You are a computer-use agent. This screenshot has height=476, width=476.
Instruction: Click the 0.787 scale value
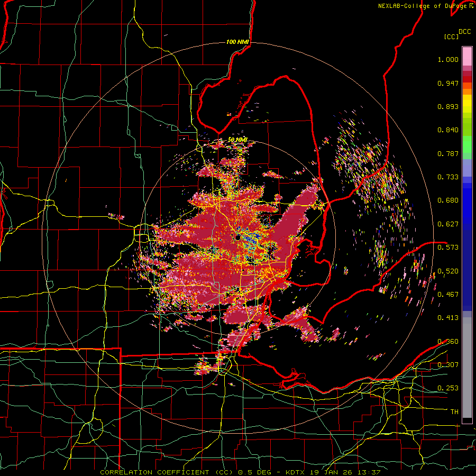[448, 153]
